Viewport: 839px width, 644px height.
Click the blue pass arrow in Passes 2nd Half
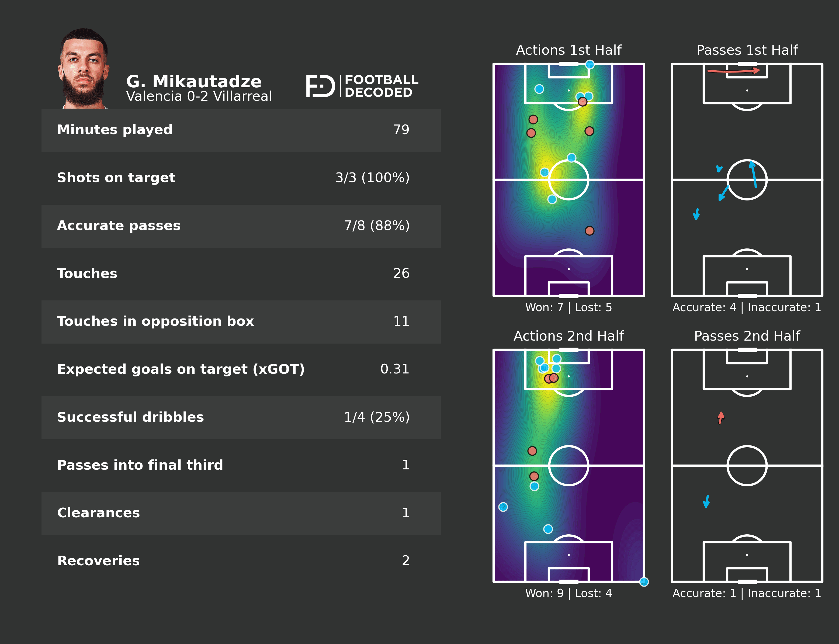[x=707, y=501]
